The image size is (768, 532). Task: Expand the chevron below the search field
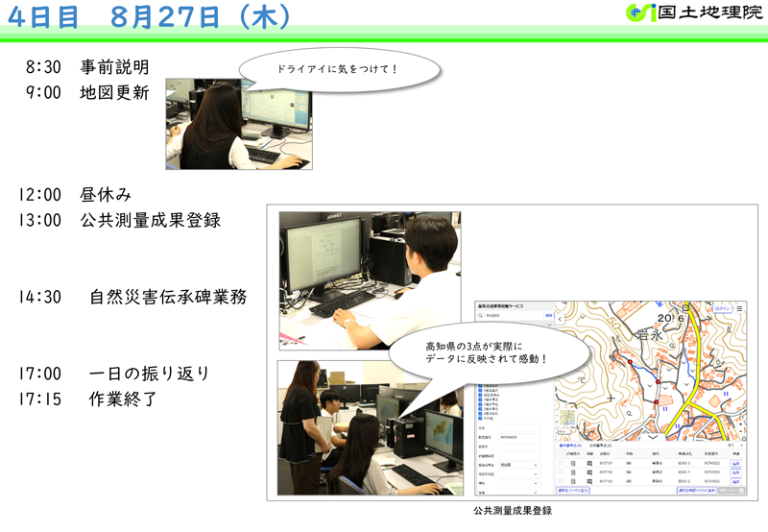[549, 325]
